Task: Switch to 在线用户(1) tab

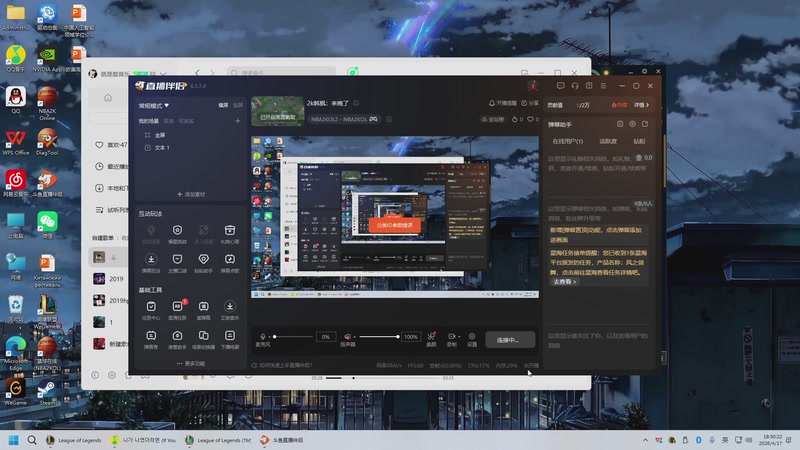Action: point(567,141)
